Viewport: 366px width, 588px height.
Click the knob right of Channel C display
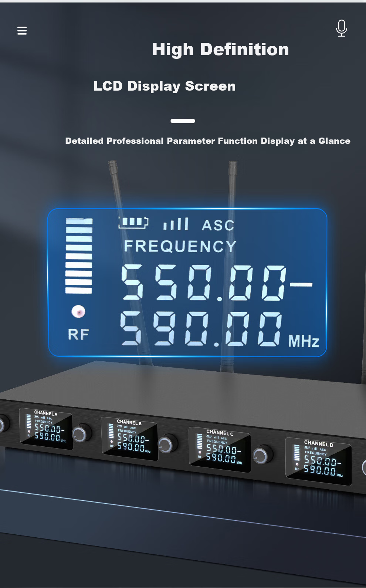pyautogui.click(x=263, y=455)
